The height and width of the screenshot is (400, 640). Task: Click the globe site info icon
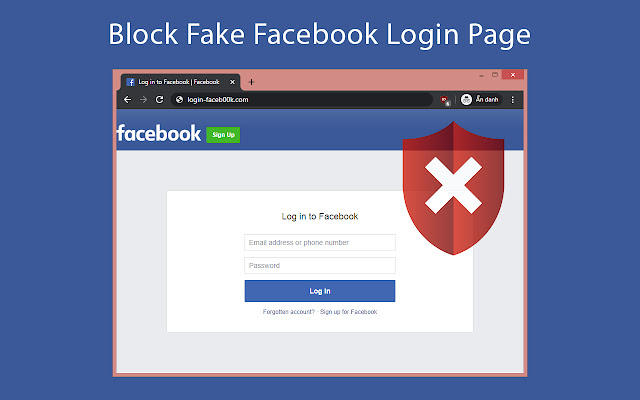[179, 100]
